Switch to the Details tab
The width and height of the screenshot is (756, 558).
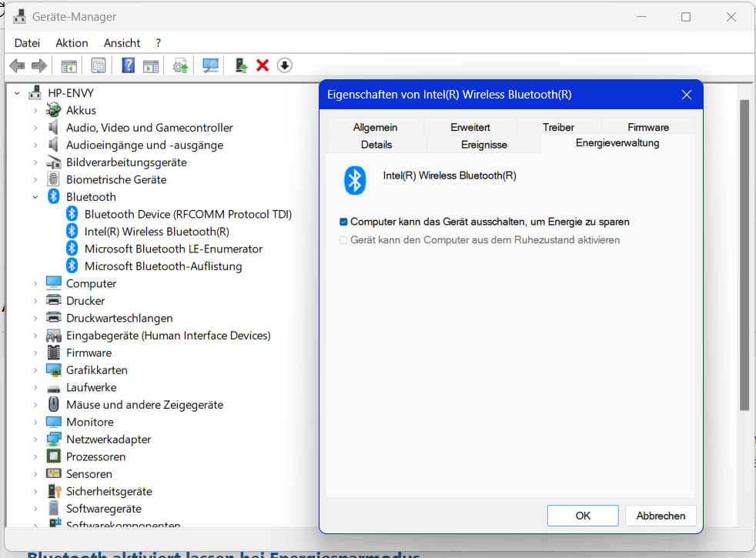376,145
